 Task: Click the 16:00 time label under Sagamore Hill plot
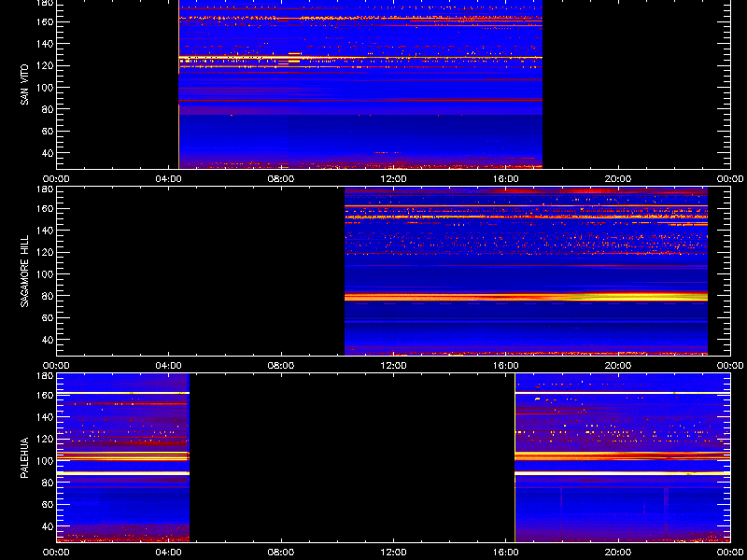pyautogui.click(x=506, y=366)
